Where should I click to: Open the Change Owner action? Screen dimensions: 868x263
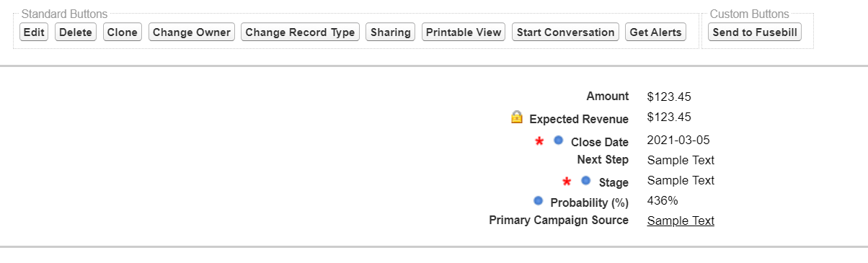coord(192,32)
